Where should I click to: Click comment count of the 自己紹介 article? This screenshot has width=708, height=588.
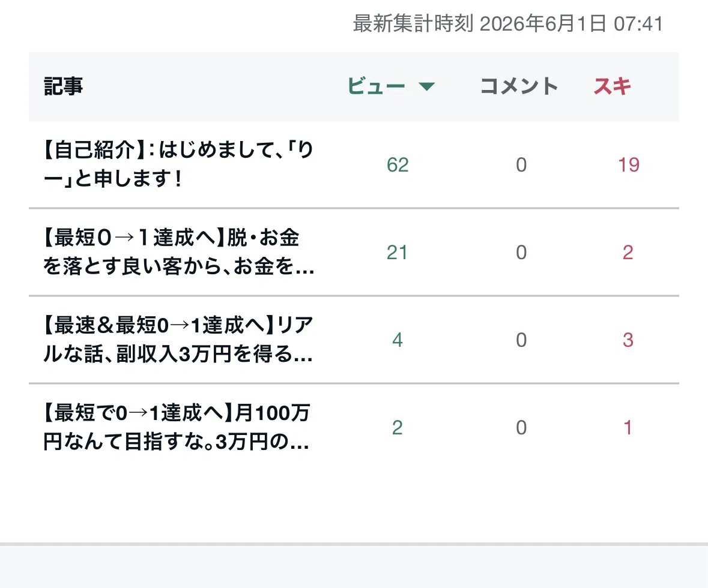point(521,165)
